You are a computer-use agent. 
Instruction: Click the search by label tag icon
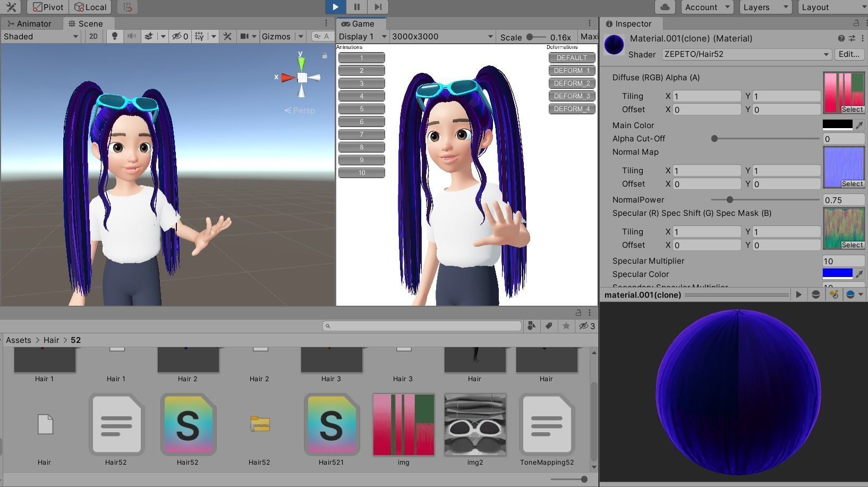click(x=549, y=326)
